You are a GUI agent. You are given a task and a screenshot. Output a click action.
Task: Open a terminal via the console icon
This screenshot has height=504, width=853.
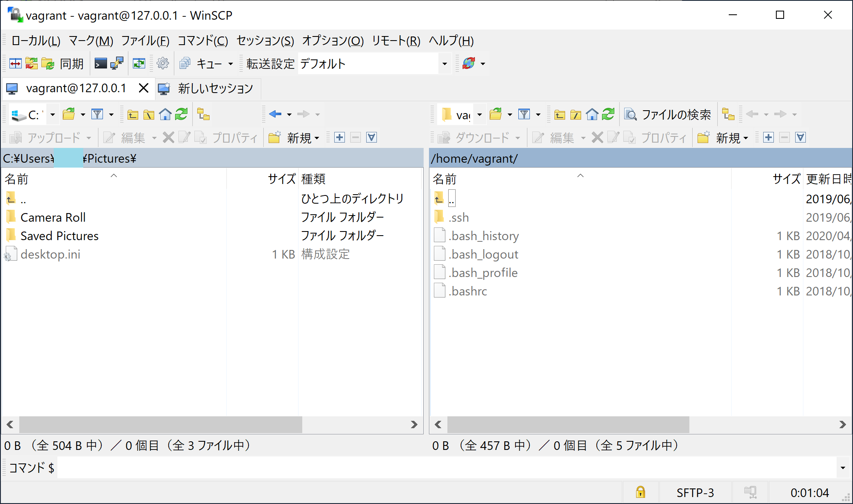click(100, 63)
